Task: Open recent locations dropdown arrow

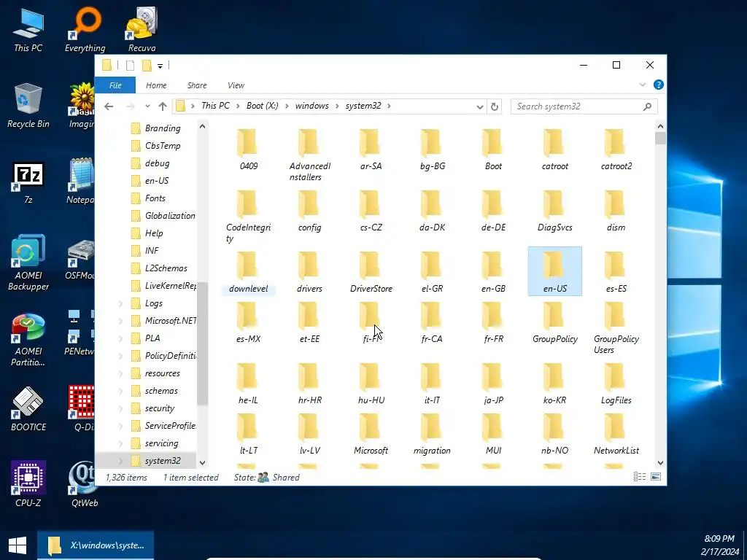Action: (147, 106)
